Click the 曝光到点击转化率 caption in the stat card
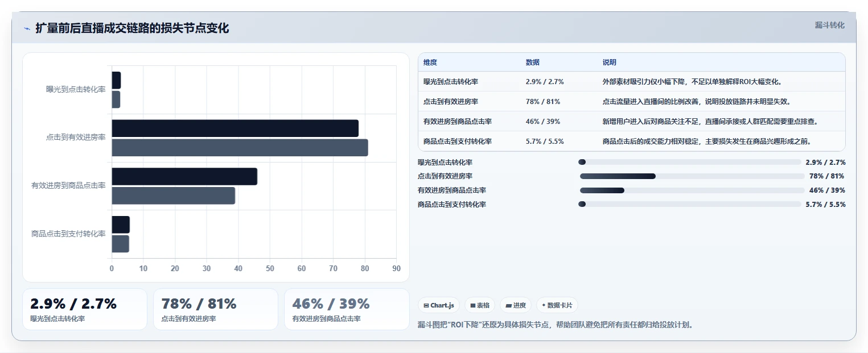The image size is (868, 353). [57, 319]
